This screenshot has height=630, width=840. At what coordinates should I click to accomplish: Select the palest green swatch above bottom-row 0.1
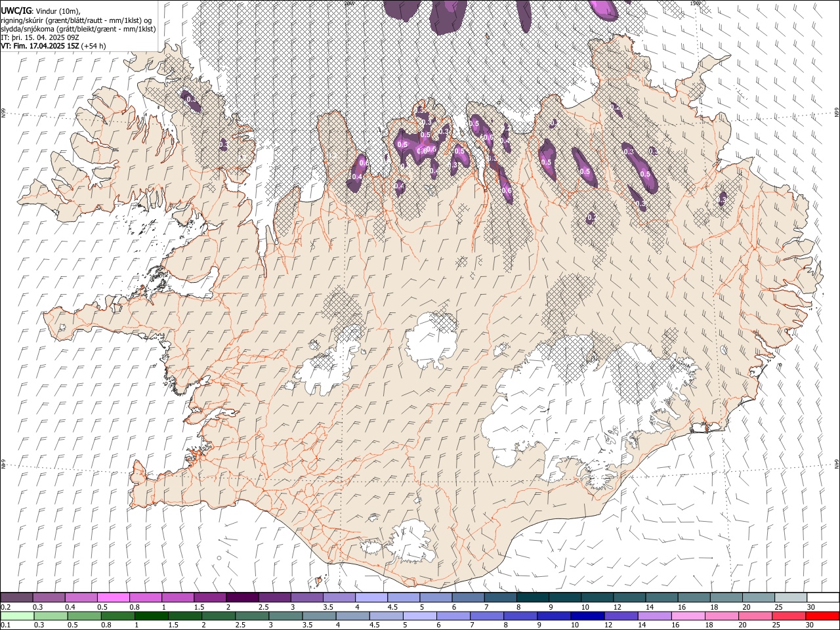[17, 616]
